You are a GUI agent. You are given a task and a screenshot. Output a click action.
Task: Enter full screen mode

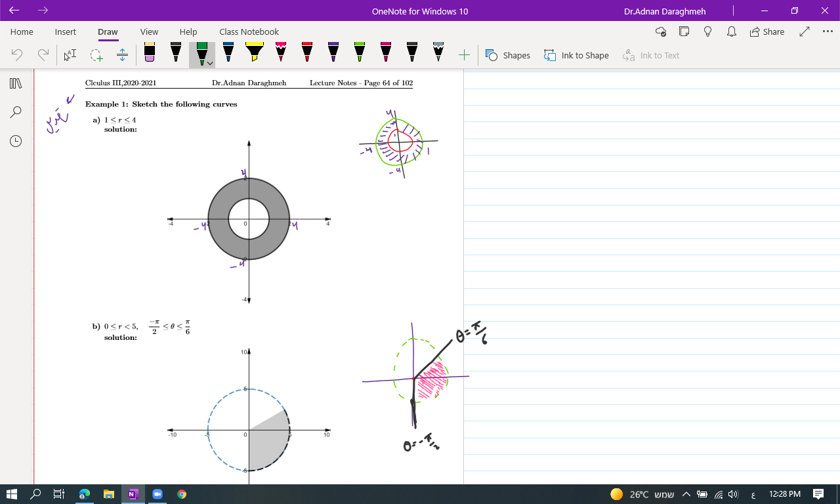click(805, 31)
